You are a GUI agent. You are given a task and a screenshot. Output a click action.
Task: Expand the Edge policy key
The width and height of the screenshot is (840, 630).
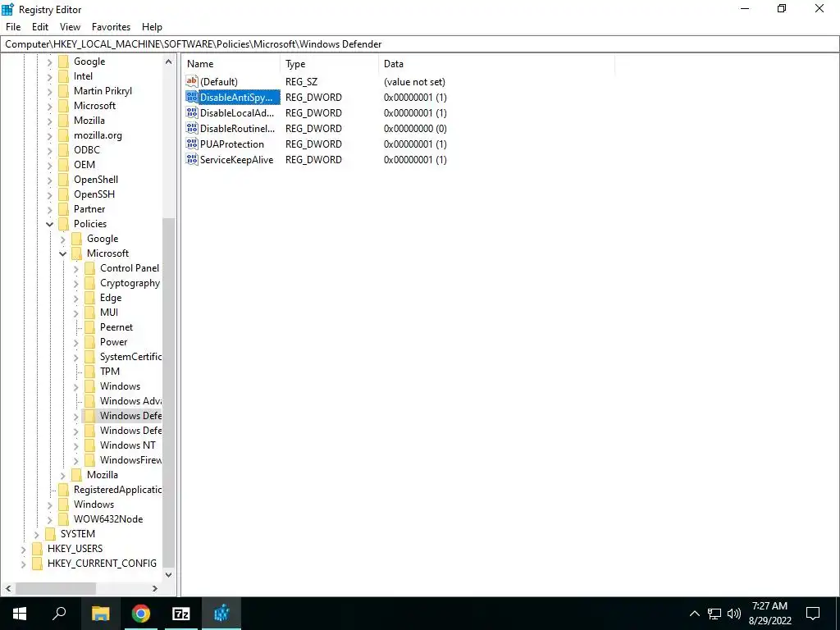(75, 298)
